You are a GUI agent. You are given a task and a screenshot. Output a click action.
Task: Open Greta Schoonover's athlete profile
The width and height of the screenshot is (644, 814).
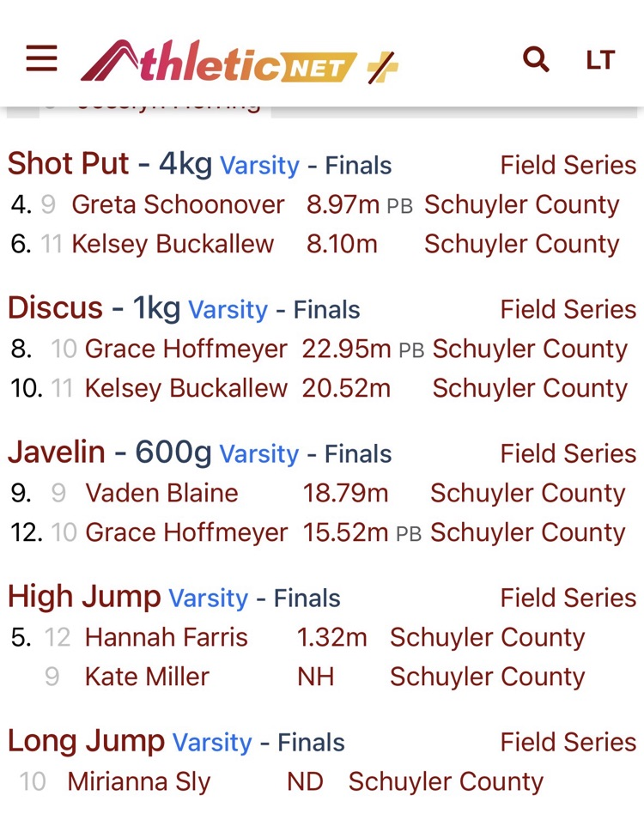coord(178,204)
